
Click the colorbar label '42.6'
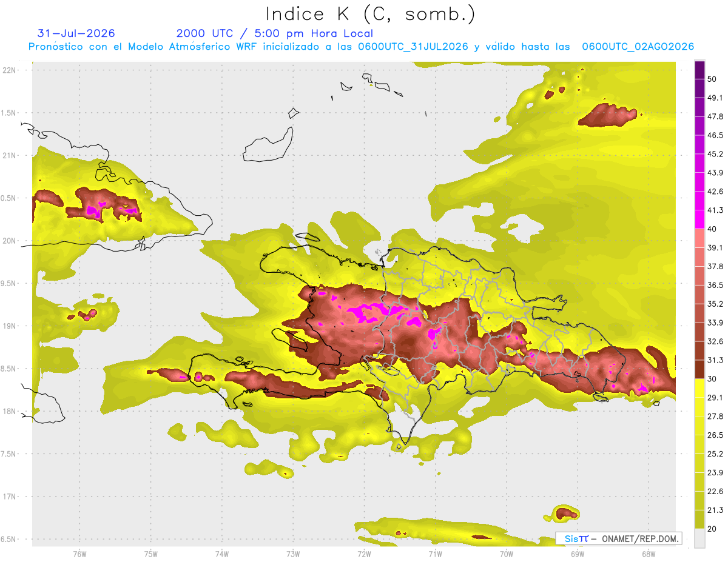(715, 192)
